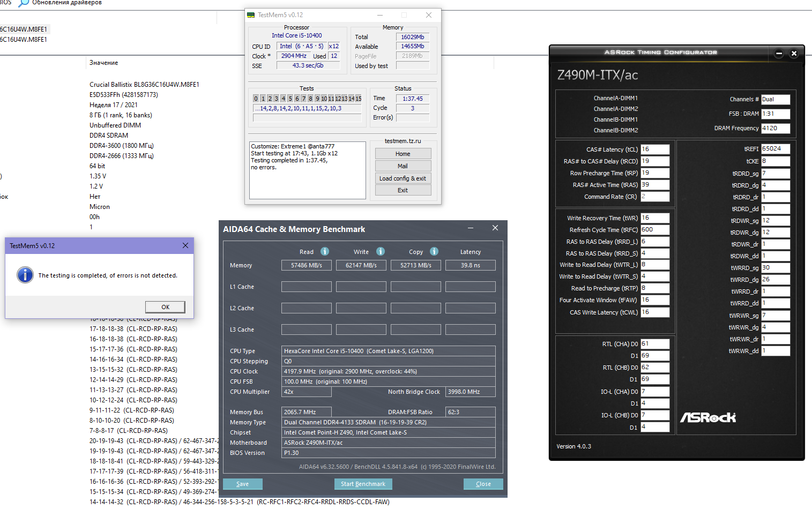This screenshot has width=812, height=509.
Task: Click the Mail button in TestMem5
Action: point(403,166)
